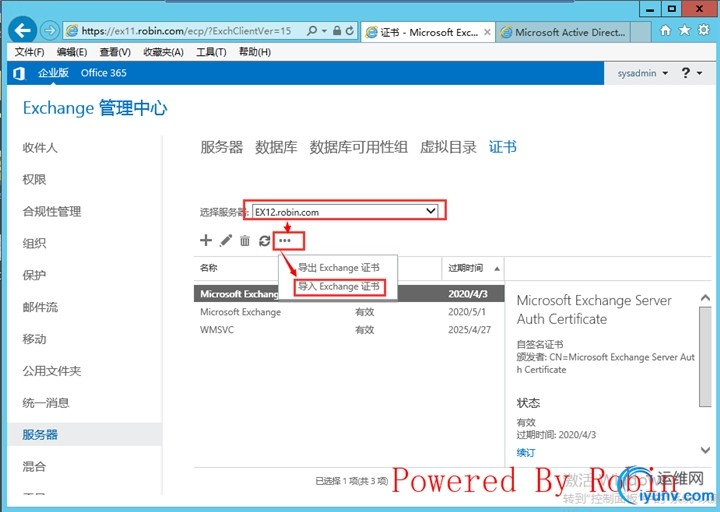720x512 pixels.
Task: Close the 证书 - Microsoft Exchange tab
Action: click(x=487, y=32)
